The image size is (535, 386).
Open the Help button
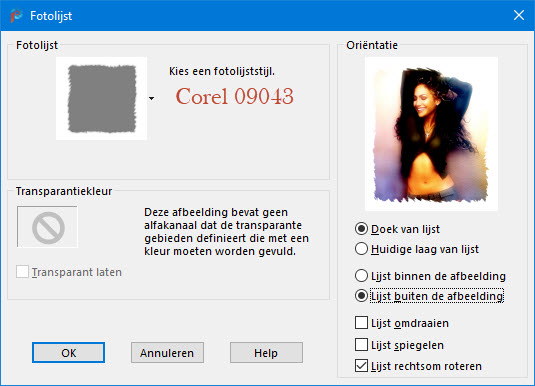click(266, 353)
